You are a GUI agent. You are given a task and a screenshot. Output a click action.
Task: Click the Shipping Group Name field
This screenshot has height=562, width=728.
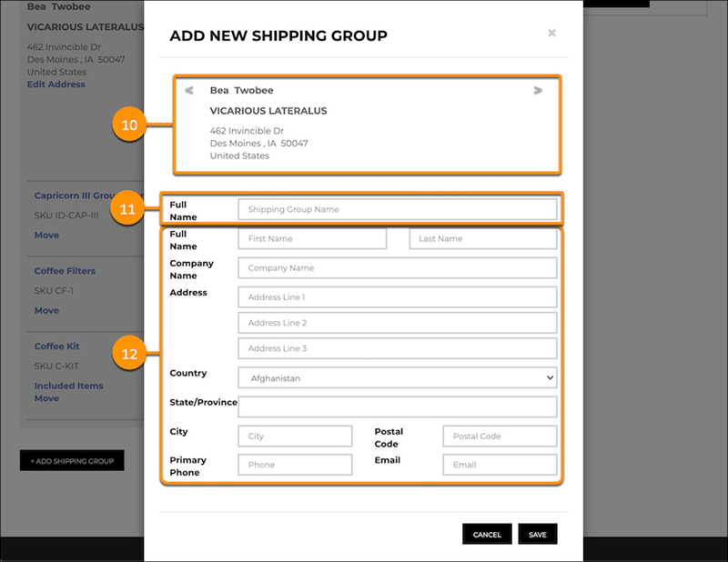[x=397, y=209]
